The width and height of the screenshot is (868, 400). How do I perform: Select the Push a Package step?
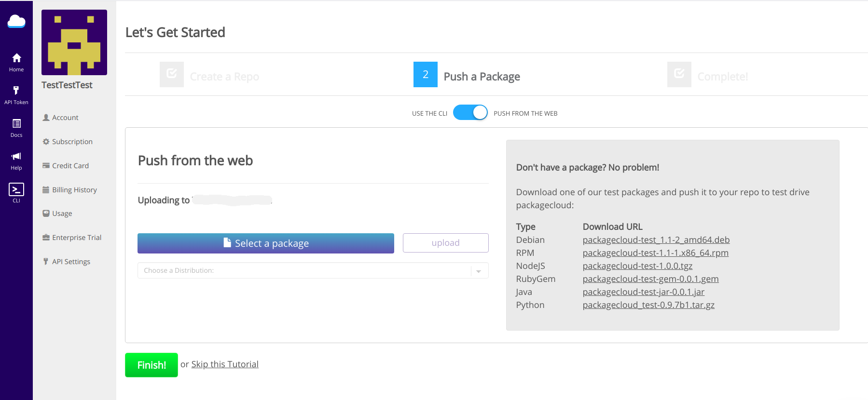[482, 77]
